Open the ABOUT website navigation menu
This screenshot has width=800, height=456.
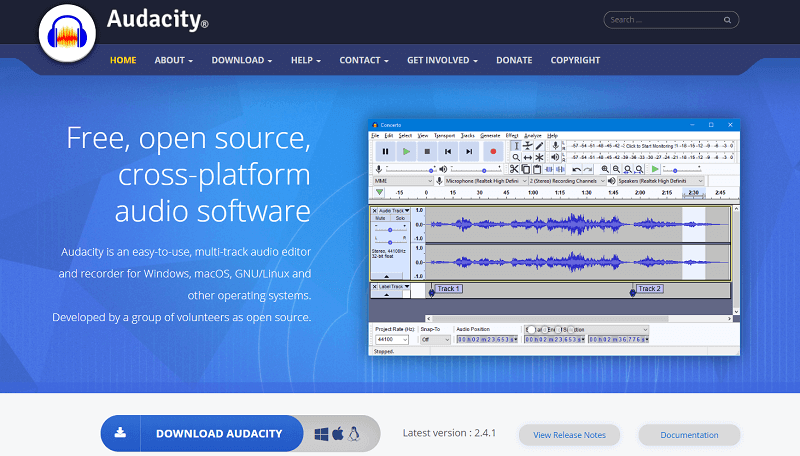(173, 60)
